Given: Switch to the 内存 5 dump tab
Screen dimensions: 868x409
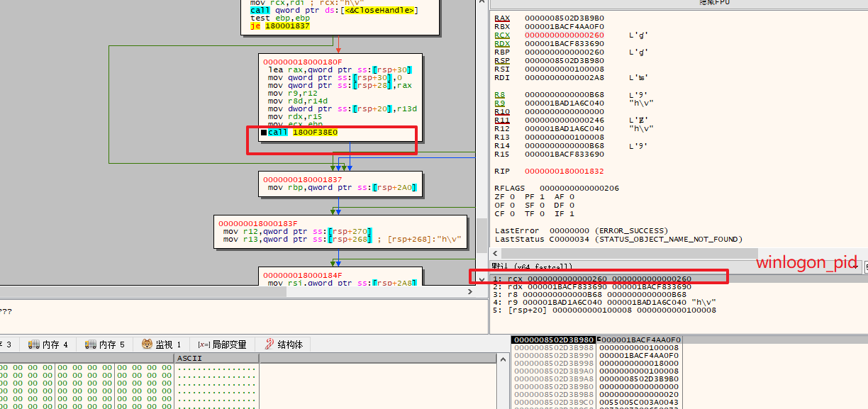Looking at the screenshot, I should pos(104,344).
